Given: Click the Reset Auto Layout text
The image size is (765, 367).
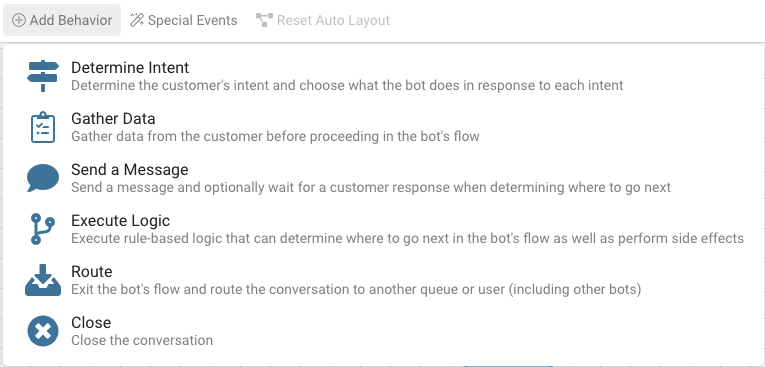Looking at the screenshot, I should coord(333,20).
